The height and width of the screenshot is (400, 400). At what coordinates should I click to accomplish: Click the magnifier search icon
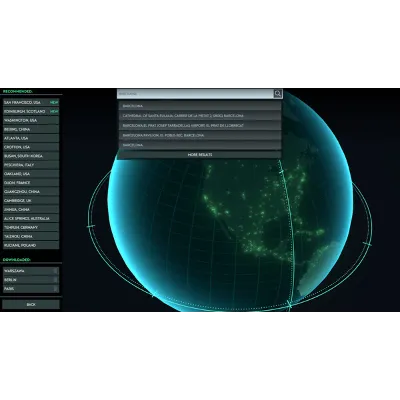278,94
